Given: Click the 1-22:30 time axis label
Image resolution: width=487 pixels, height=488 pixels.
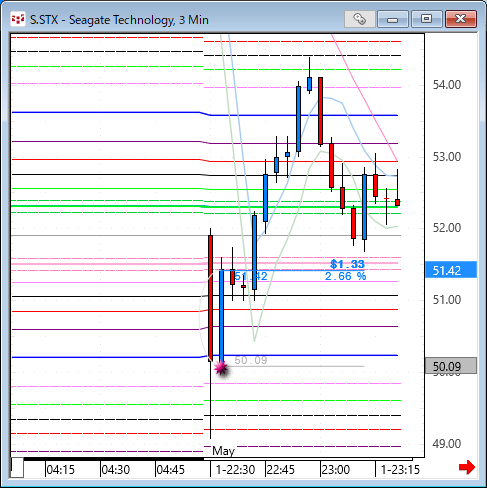Looking at the screenshot, I should pyautogui.click(x=235, y=470).
